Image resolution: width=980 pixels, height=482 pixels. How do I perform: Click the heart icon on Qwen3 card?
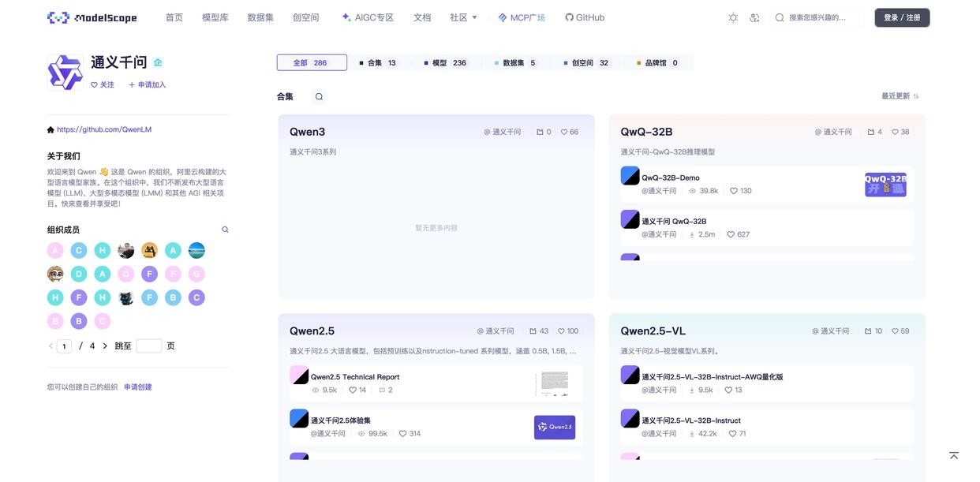click(564, 132)
